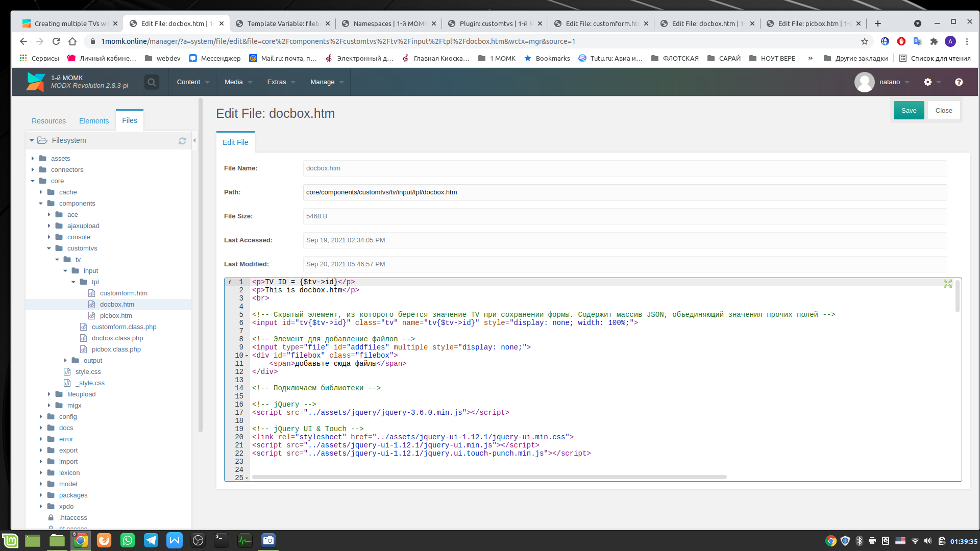Open picbox.htm file in tree
This screenshot has height=551, width=980.
pyautogui.click(x=115, y=316)
